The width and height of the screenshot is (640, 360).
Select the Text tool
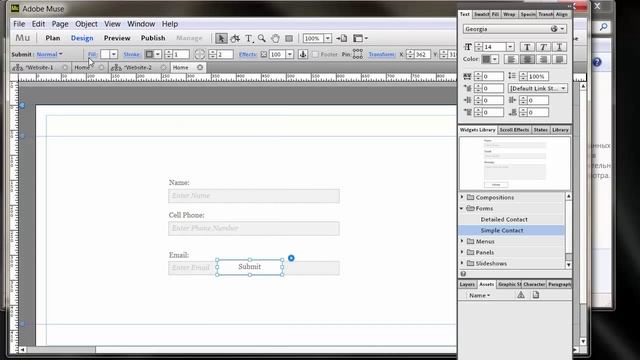point(249,38)
